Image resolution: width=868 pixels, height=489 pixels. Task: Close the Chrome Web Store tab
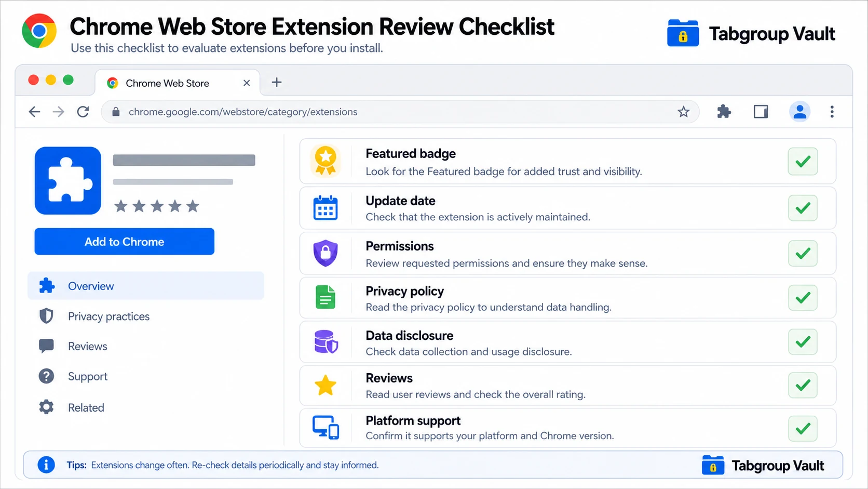tap(247, 83)
